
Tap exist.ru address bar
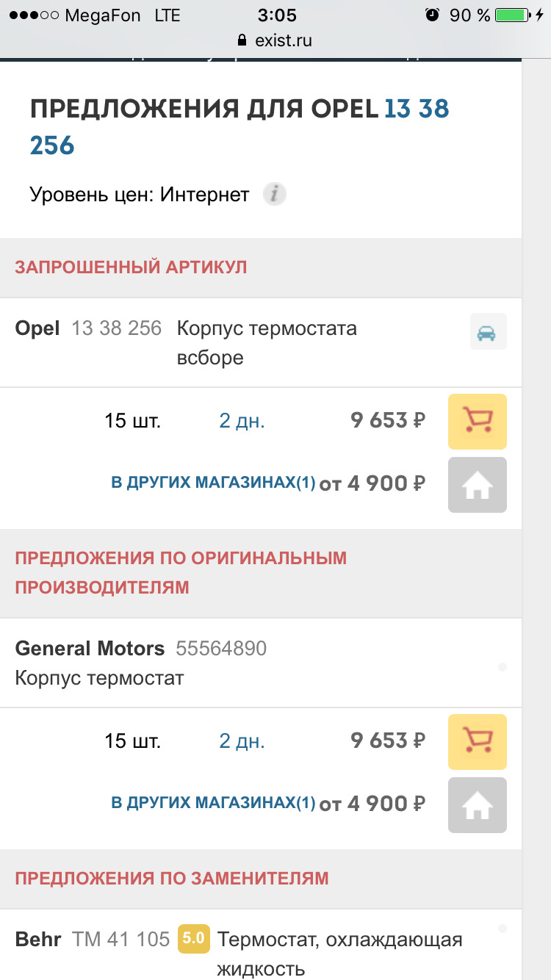tap(283, 41)
